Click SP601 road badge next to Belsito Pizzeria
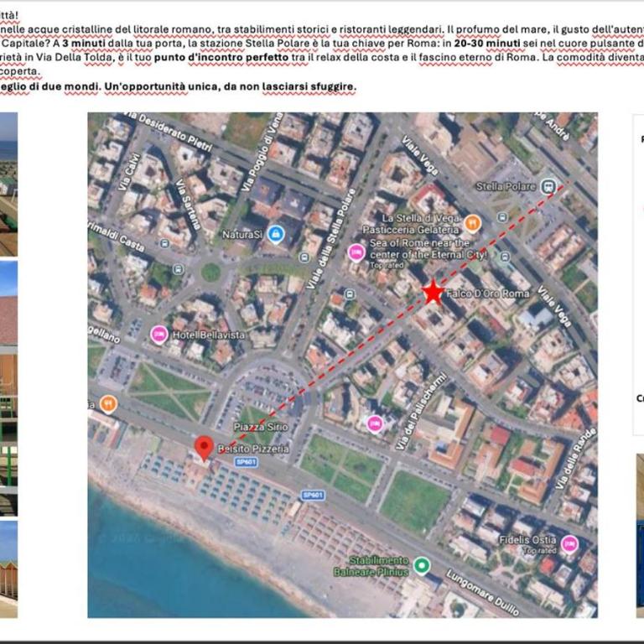The image size is (644, 644). (x=246, y=462)
